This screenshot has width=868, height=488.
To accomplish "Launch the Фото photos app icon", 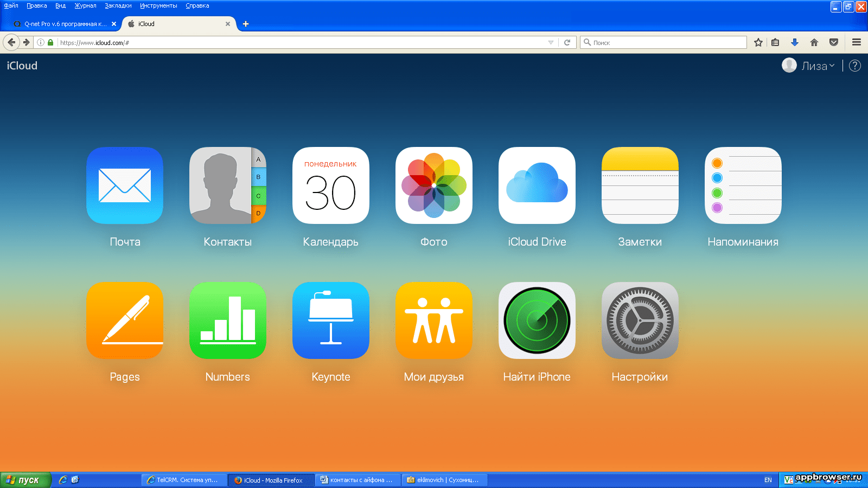I will coord(434,185).
